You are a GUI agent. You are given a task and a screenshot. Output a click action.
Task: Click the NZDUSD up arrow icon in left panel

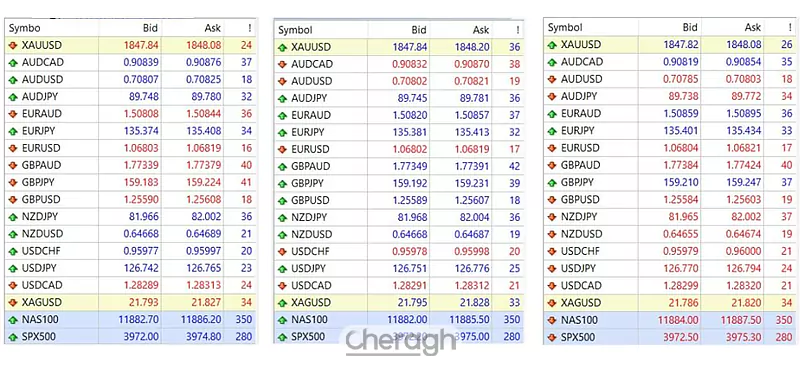13,234
